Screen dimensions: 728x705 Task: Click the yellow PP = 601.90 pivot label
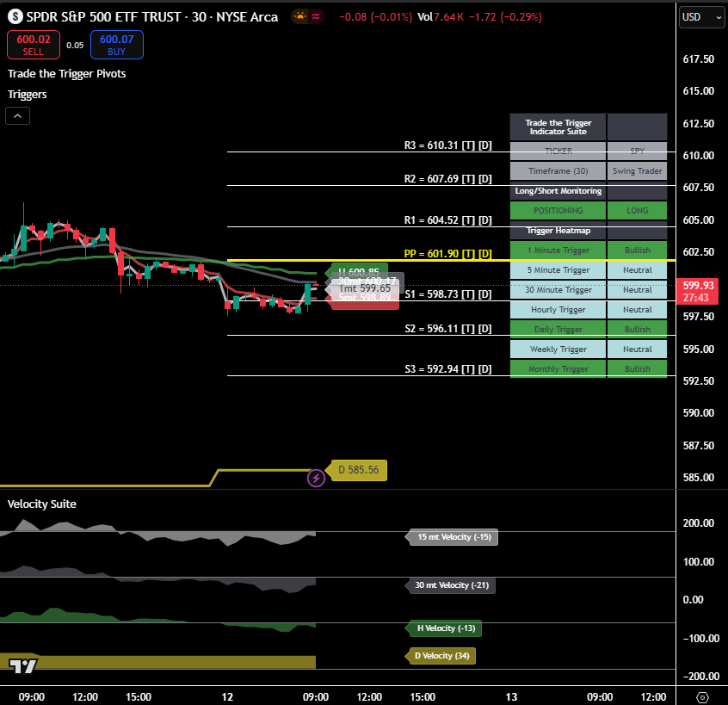447,254
